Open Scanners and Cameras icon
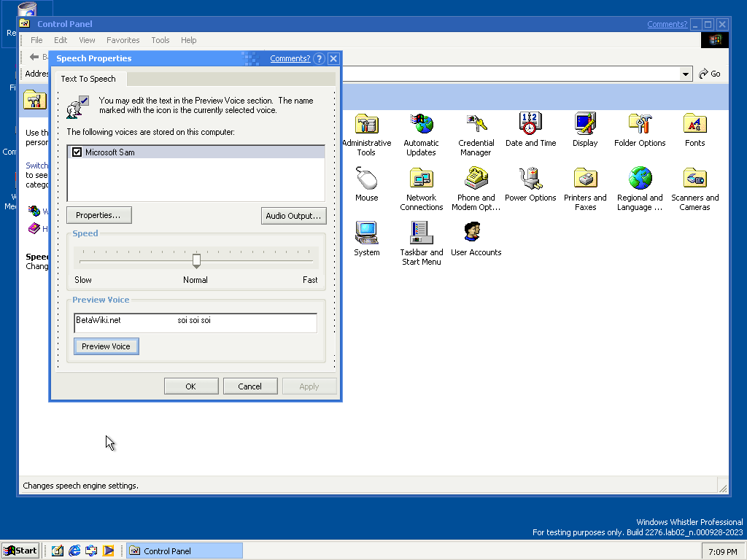 click(x=694, y=179)
